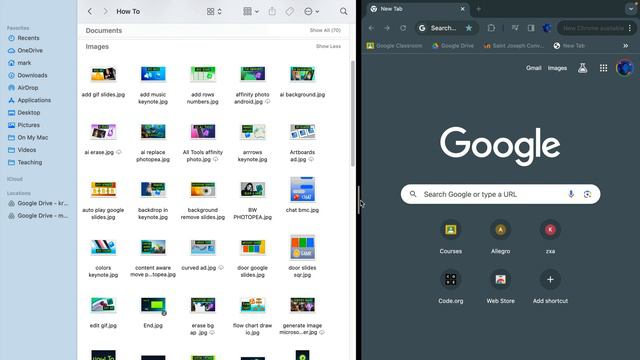
Task: Open Search Labs flask icon
Action: coord(582,68)
